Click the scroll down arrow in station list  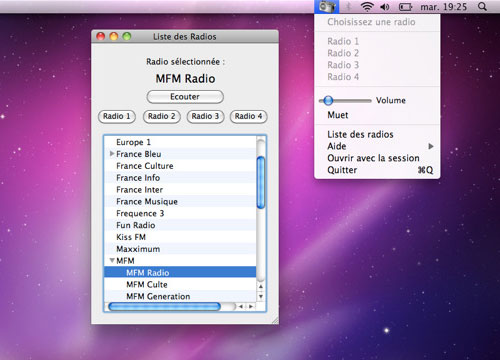(261, 296)
